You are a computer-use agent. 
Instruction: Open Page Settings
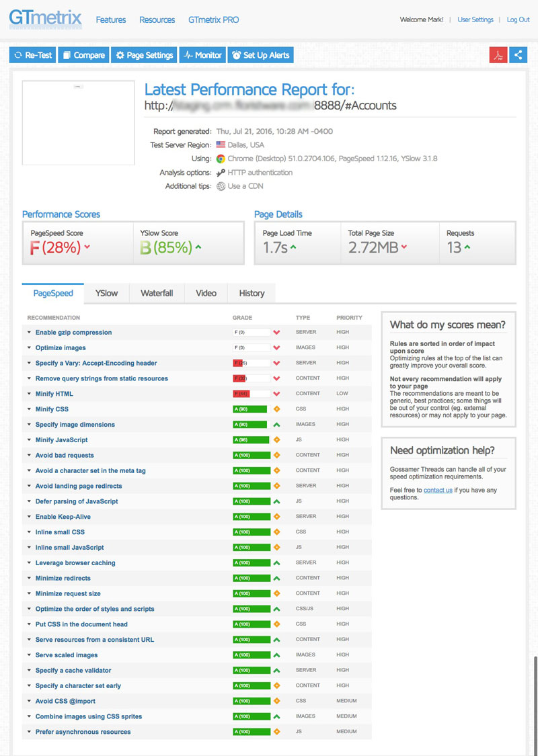[x=144, y=55]
